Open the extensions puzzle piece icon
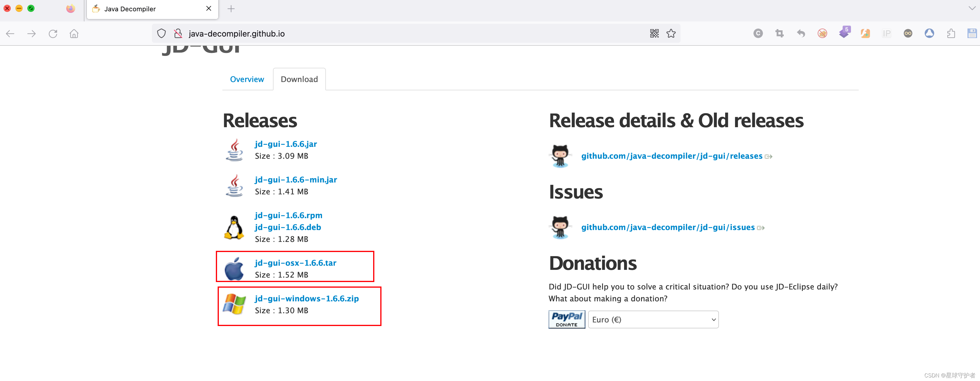980x381 pixels. coord(951,34)
